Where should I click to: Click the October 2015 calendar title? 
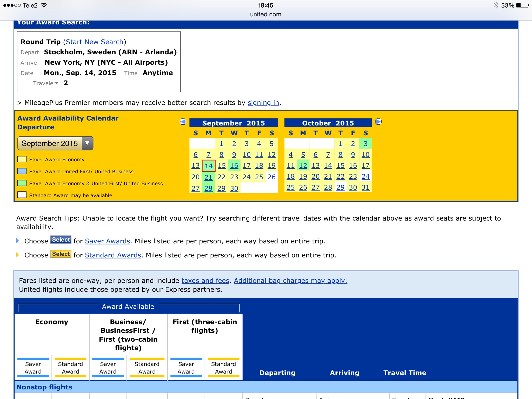pyautogui.click(x=328, y=123)
